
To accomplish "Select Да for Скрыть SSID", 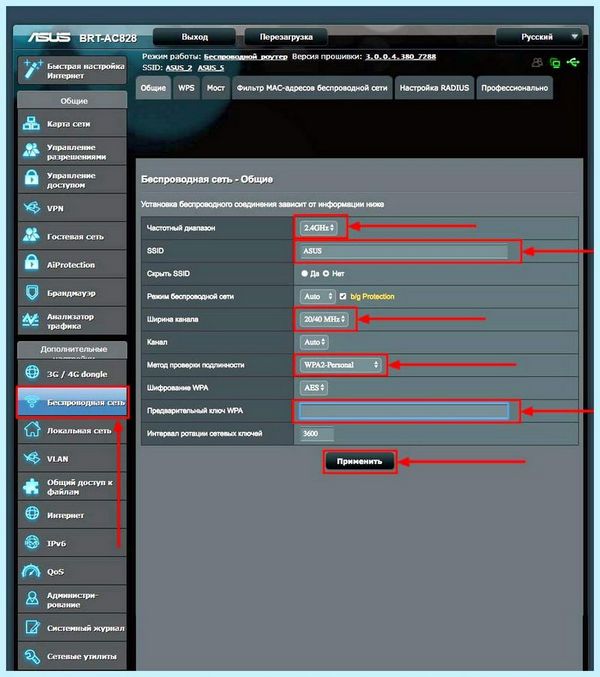I will pos(305,273).
